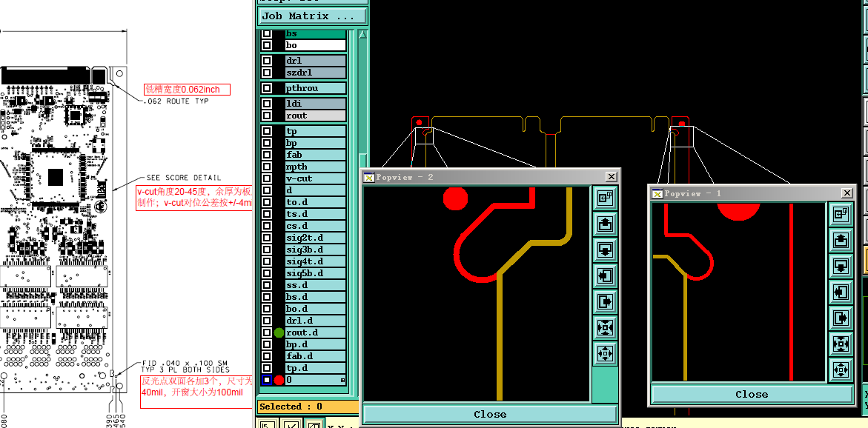Toggle checkbox for layer bo

point(267,45)
